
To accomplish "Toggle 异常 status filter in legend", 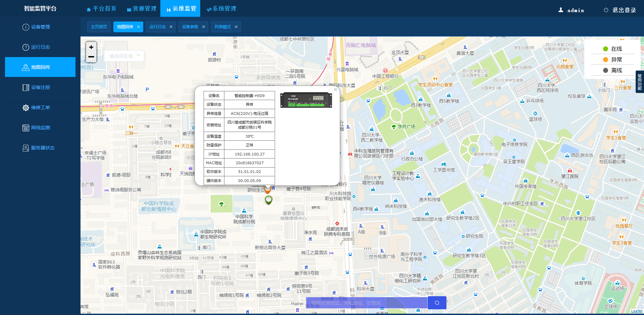I will pyautogui.click(x=612, y=60).
